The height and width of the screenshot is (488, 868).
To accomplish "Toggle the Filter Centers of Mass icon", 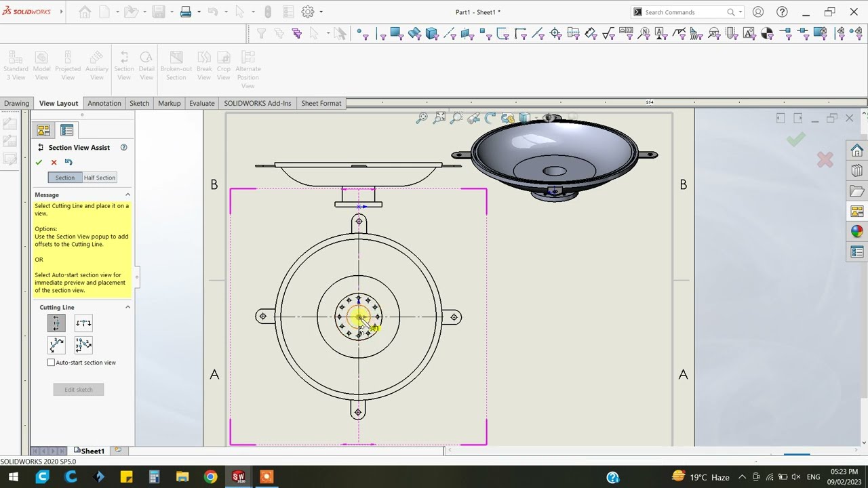I will [x=767, y=33].
